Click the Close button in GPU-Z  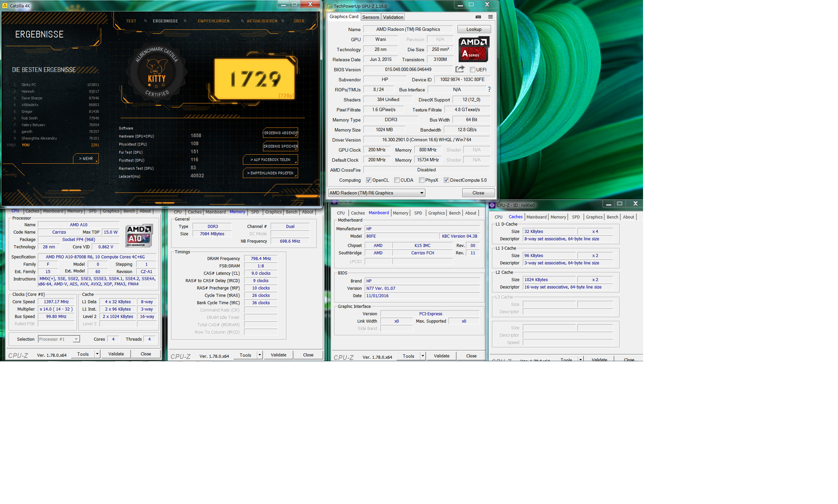click(x=478, y=193)
